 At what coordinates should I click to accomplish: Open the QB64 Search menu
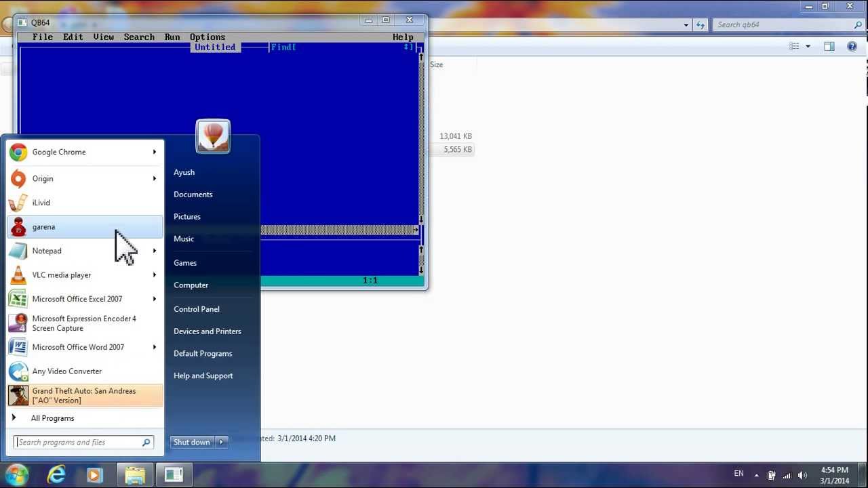click(139, 37)
